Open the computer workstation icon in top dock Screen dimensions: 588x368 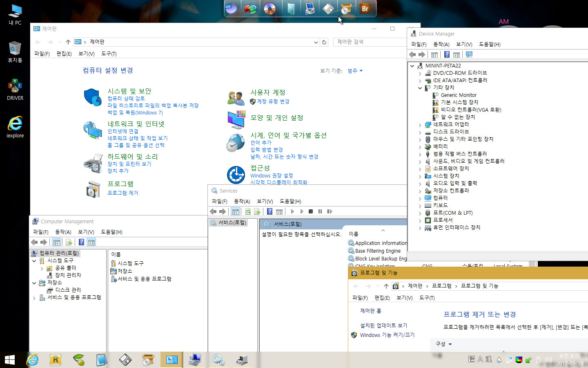pos(310,9)
